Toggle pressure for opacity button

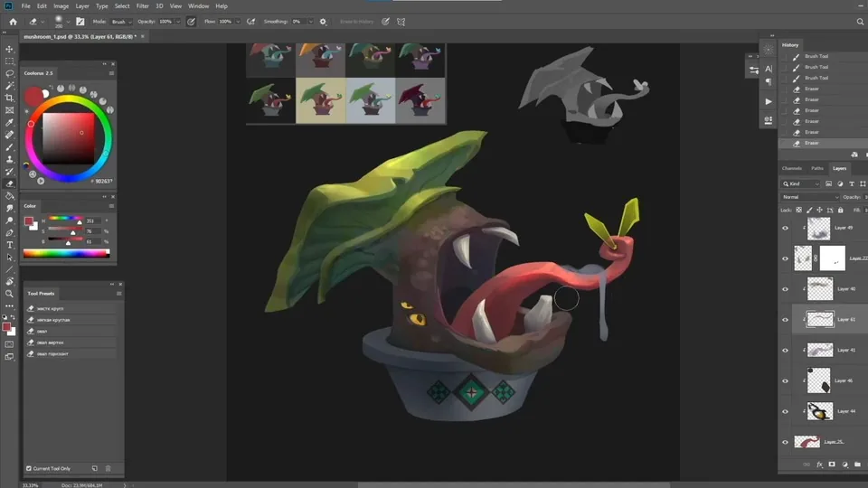coord(191,22)
